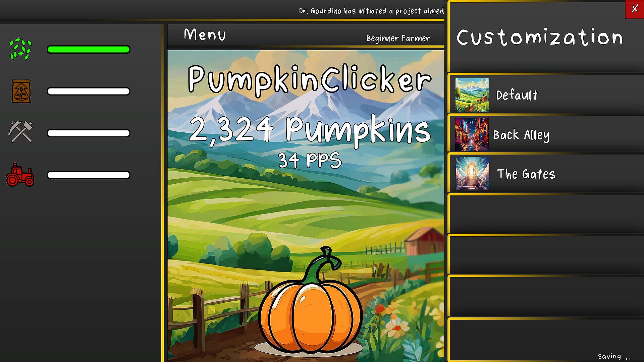Click the white fertilizer progress bar
The height and width of the screenshot is (362, 644).
[x=89, y=92]
